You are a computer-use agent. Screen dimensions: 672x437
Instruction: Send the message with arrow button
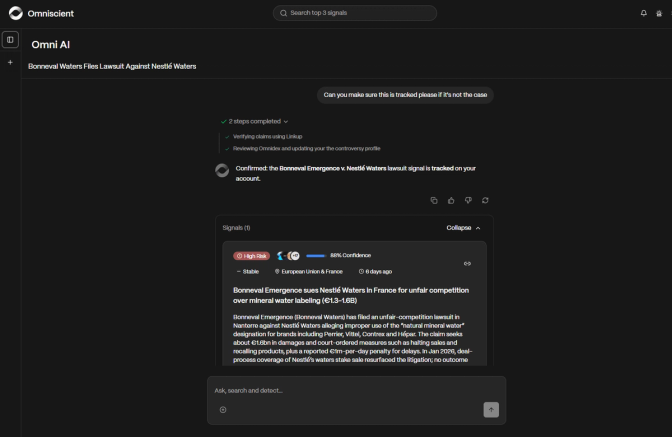pos(491,410)
